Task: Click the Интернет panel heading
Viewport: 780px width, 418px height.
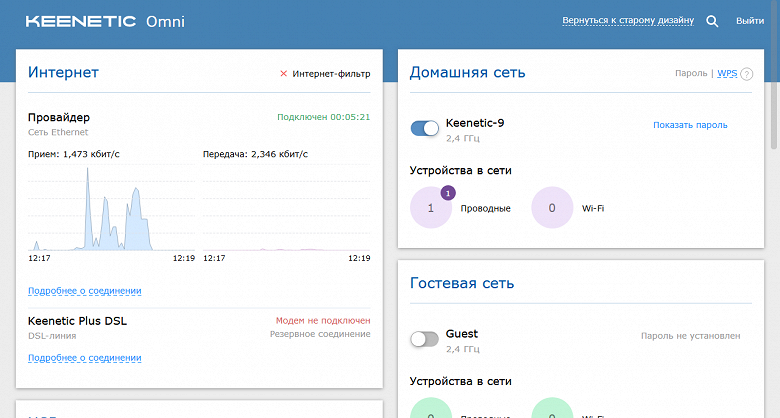Action: point(63,72)
